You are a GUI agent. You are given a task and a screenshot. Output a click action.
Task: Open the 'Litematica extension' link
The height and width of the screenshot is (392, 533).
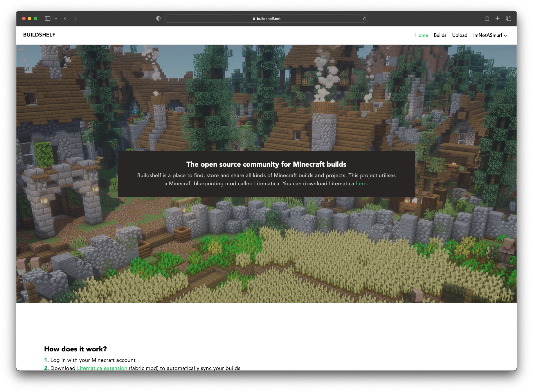click(102, 368)
